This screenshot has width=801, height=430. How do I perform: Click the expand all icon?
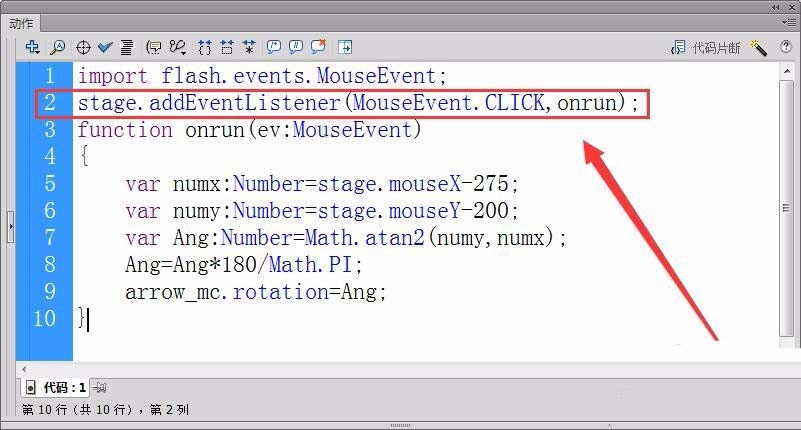(x=249, y=47)
